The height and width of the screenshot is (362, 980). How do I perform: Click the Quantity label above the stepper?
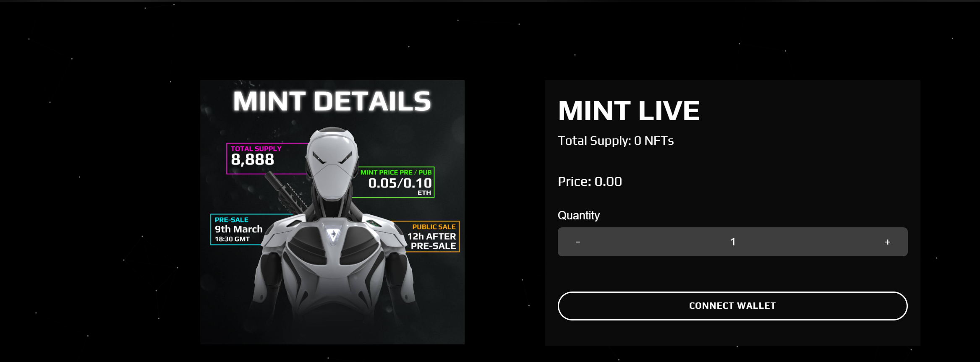(x=579, y=215)
